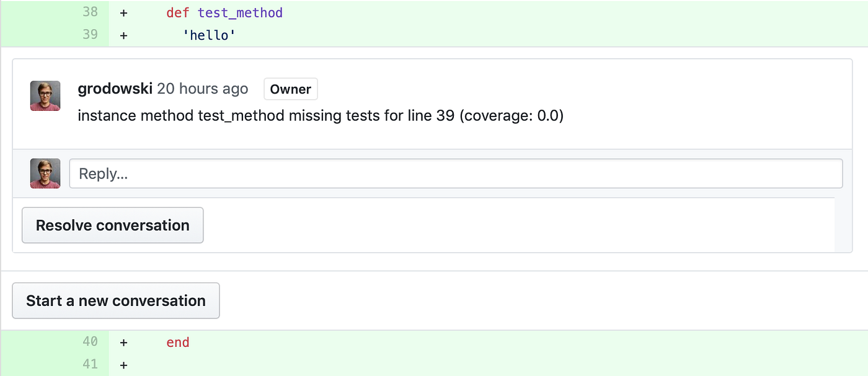
Task: Open the grodowski username profile link
Action: 115,89
